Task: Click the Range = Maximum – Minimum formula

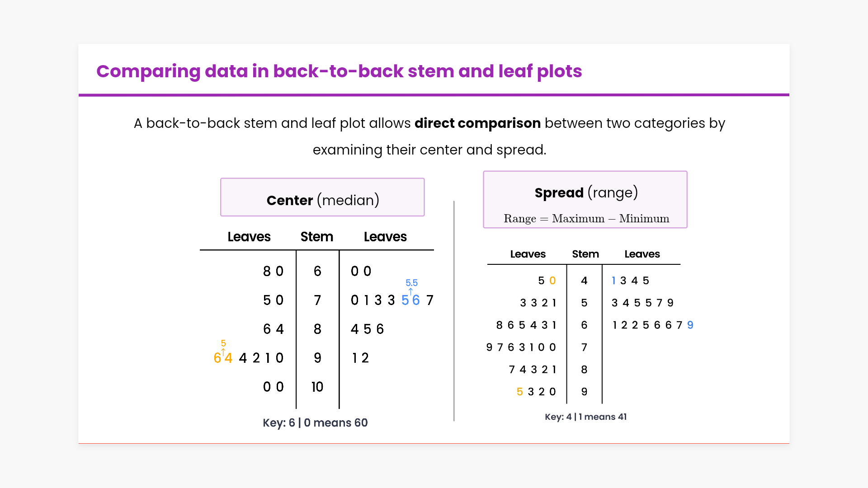Action: [586, 219]
